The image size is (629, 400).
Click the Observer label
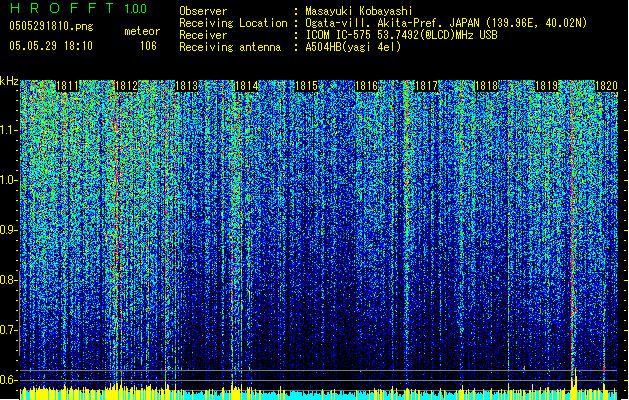pos(203,11)
